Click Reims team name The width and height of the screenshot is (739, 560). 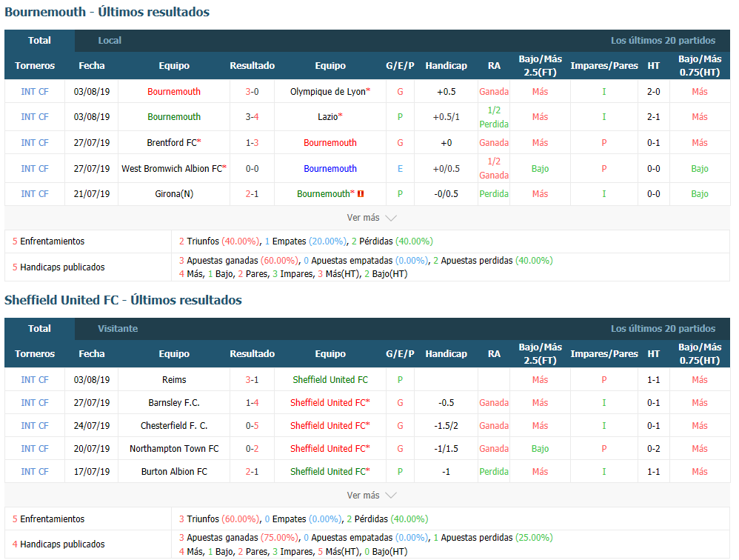(174, 379)
